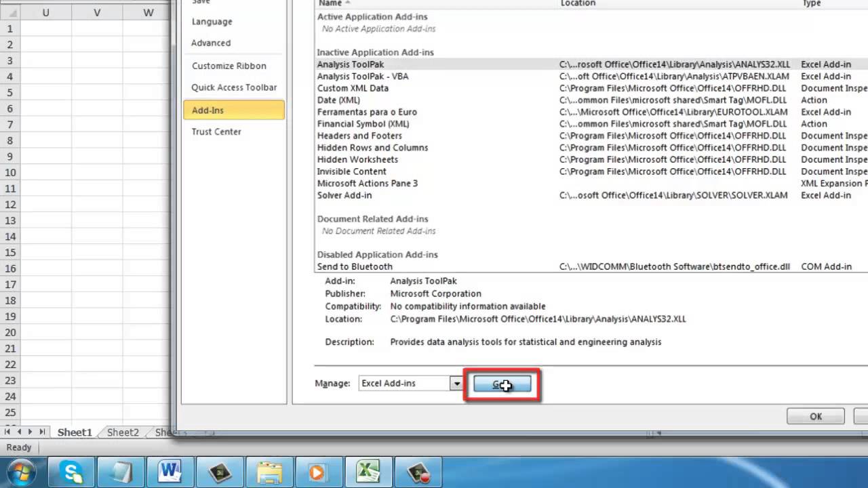Select column W header in the worksheet
The image size is (868, 488).
coord(147,12)
